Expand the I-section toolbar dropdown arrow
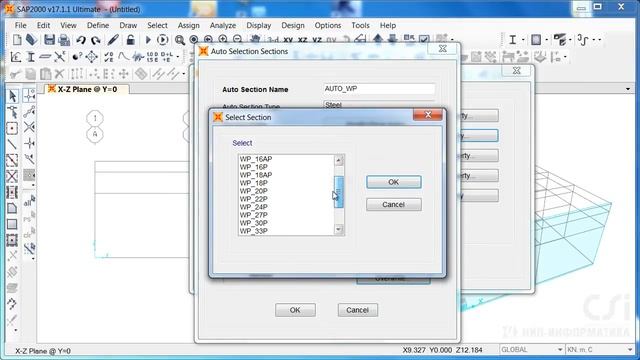This screenshot has width=640, height=360. pos(523,40)
